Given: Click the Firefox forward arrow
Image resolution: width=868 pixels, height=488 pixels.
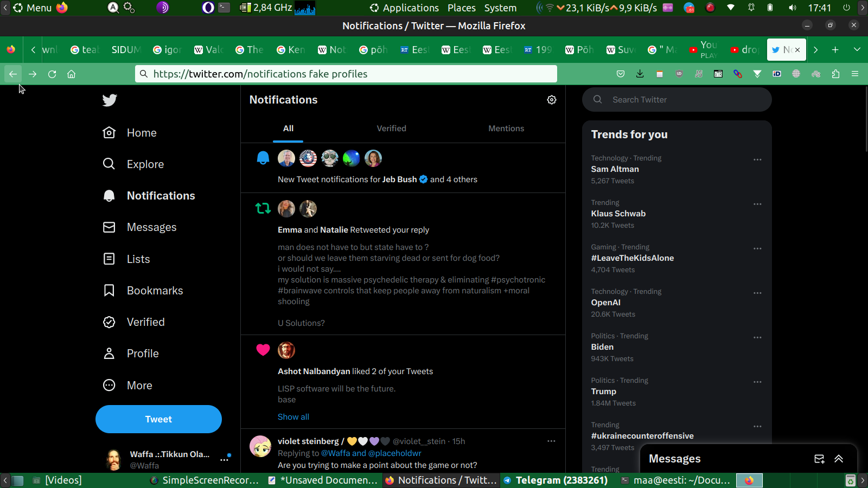Looking at the screenshot, I should (33, 74).
